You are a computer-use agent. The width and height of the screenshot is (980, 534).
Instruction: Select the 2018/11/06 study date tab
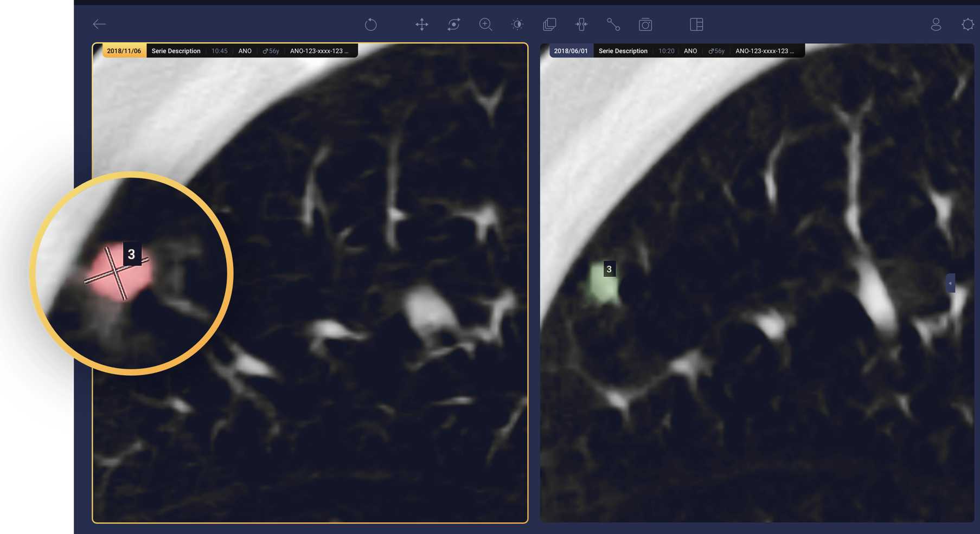click(124, 51)
